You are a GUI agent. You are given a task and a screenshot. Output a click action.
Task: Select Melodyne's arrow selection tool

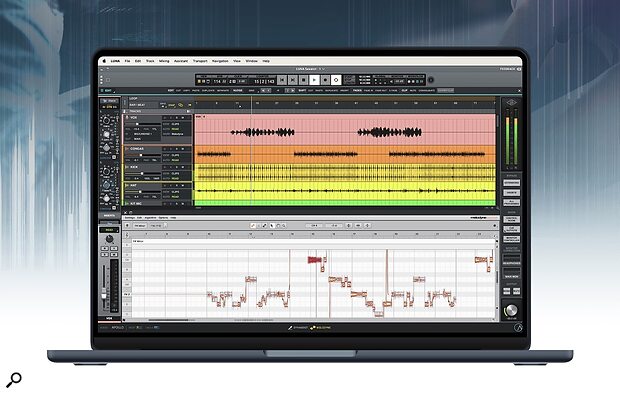pyautogui.click(x=272, y=225)
